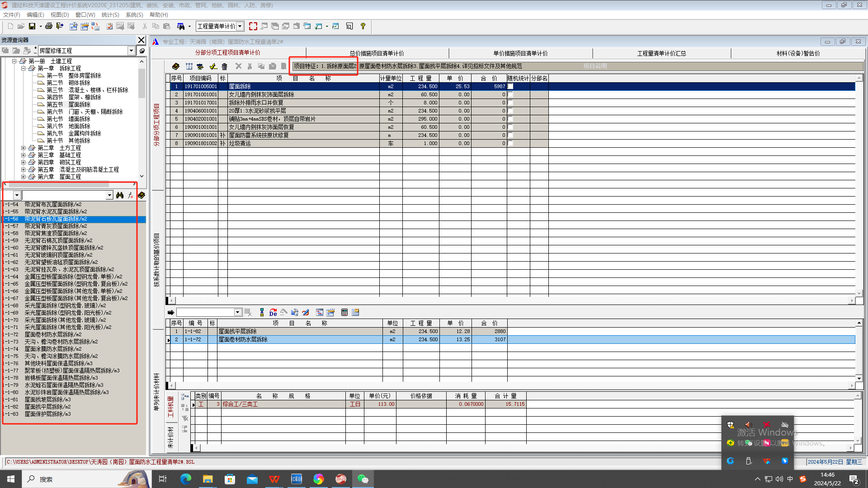Select 第五节 屋面拆除 tree item
The height and width of the screenshot is (488, 868).
(x=68, y=104)
